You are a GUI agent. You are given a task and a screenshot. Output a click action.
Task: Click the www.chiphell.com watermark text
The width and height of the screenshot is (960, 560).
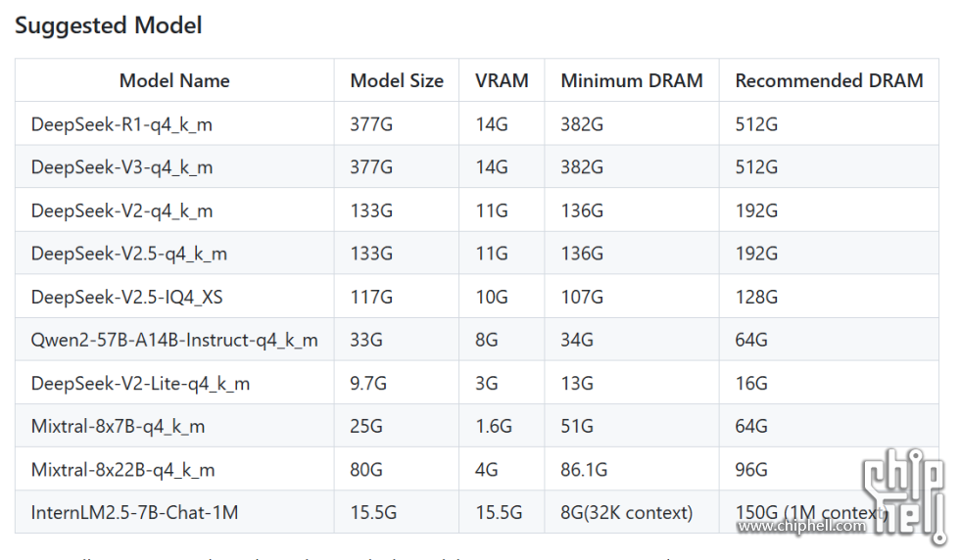coord(801,526)
